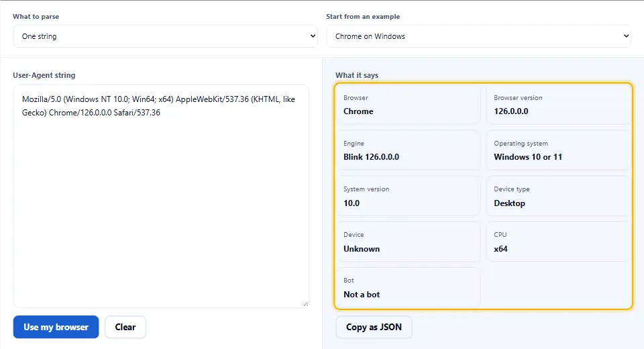The height and width of the screenshot is (349, 644).
Task: Click the 'Copy as JSON' button
Action: point(374,327)
